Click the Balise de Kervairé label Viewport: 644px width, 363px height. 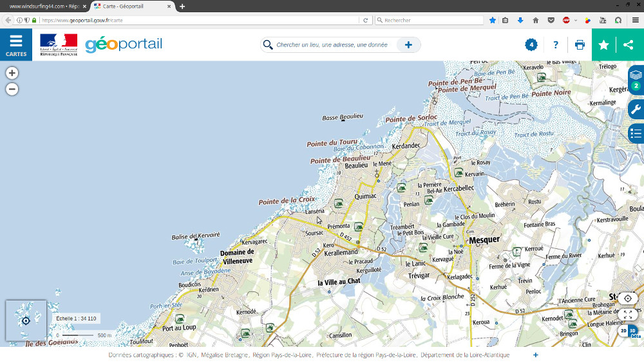pyautogui.click(x=196, y=236)
